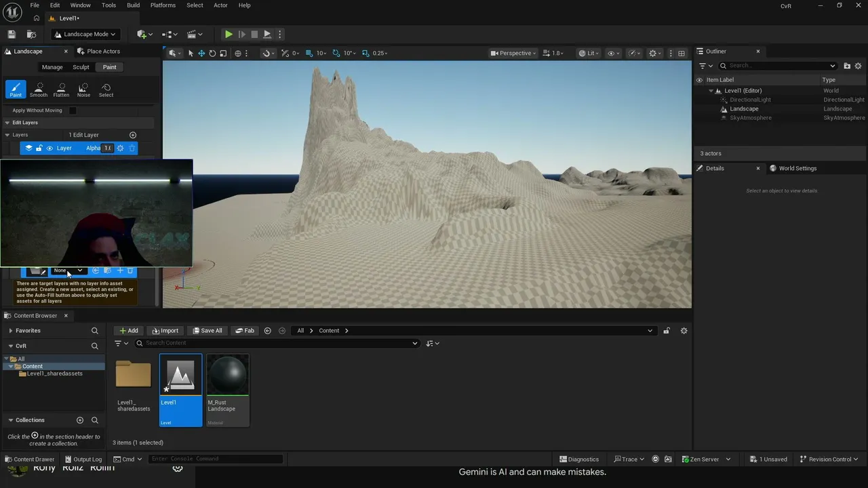This screenshot has width=868, height=488.
Task: Toggle visibility eye of the Layer
Action: (50, 148)
